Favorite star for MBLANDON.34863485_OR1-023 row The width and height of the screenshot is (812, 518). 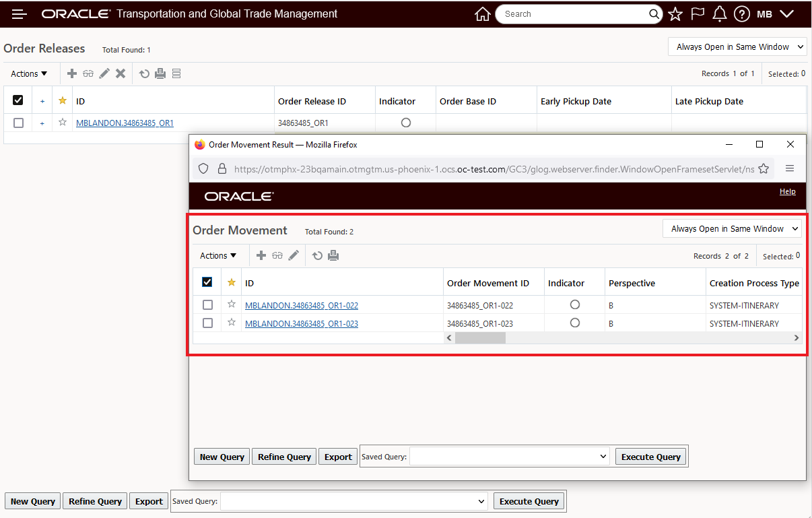232,322
